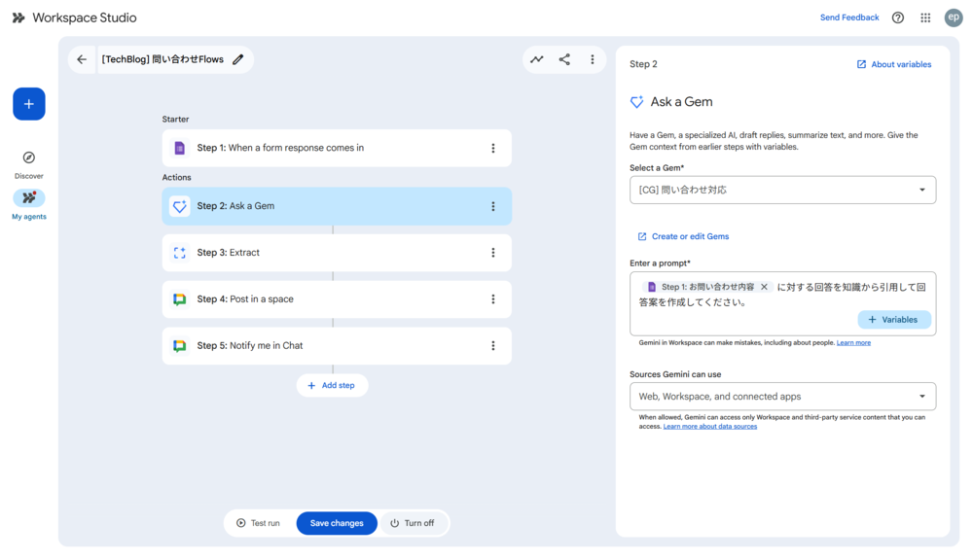This screenshot has width=973, height=560.
Task: Click the blue plus create button
Action: pyautogui.click(x=29, y=104)
